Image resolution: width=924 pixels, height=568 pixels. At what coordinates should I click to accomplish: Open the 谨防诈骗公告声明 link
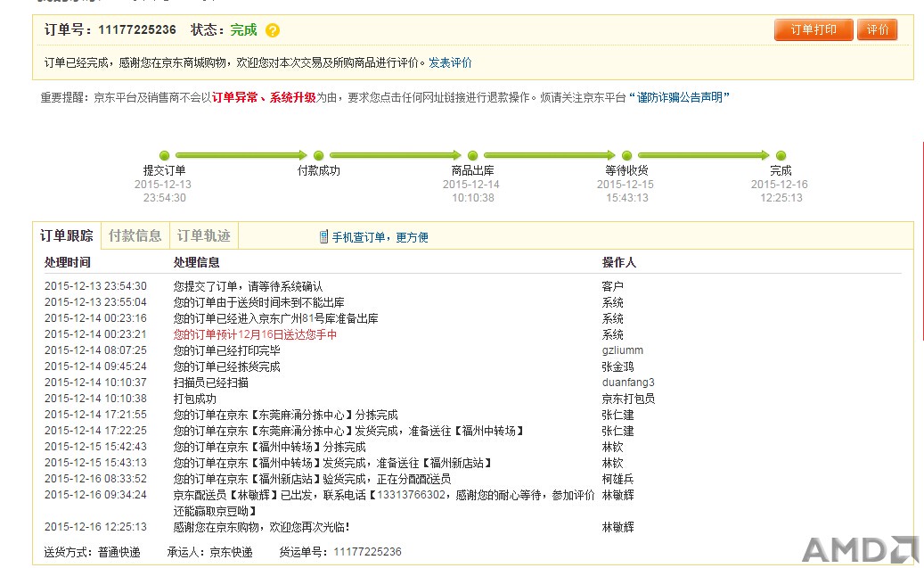pyautogui.click(x=680, y=97)
